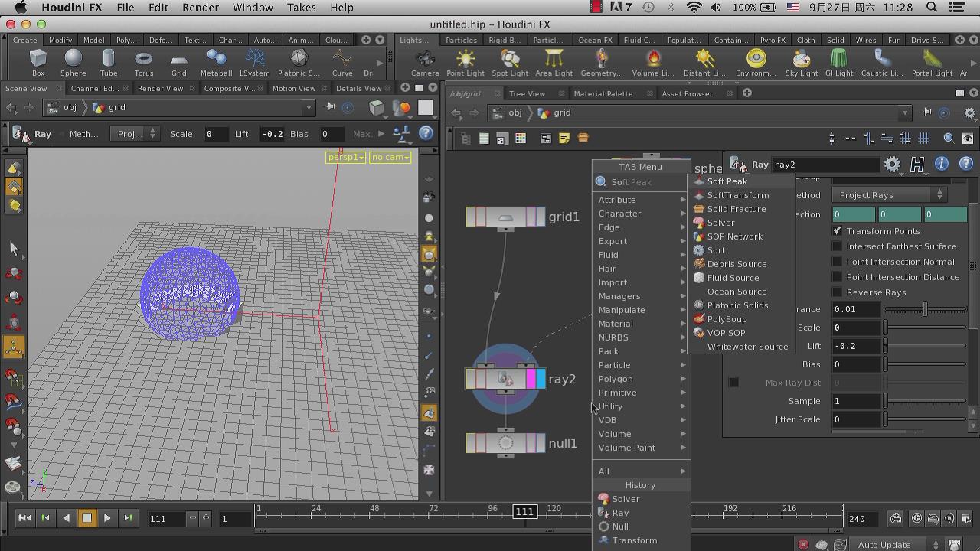This screenshot has height=551, width=980.
Task: Expand the All submenu
Action: tap(642, 471)
